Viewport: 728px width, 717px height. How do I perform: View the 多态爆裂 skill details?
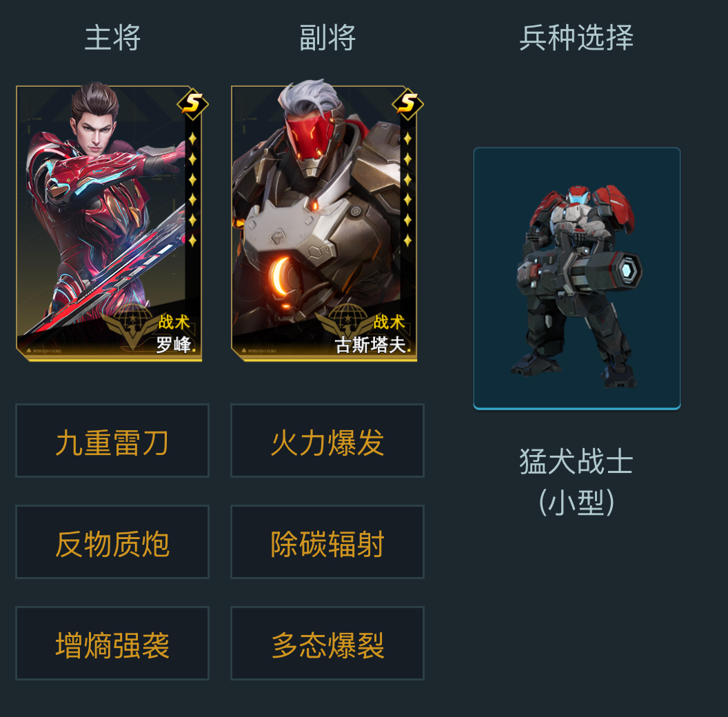click(327, 643)
